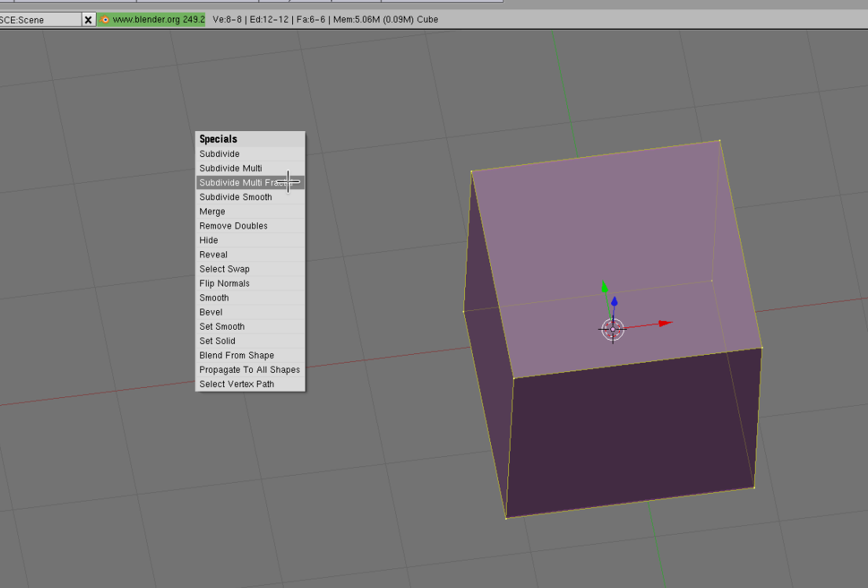This screenshot has width=868, height=588.
Task: Choose Subdivide Multi entry
Action: pos(251,168)
